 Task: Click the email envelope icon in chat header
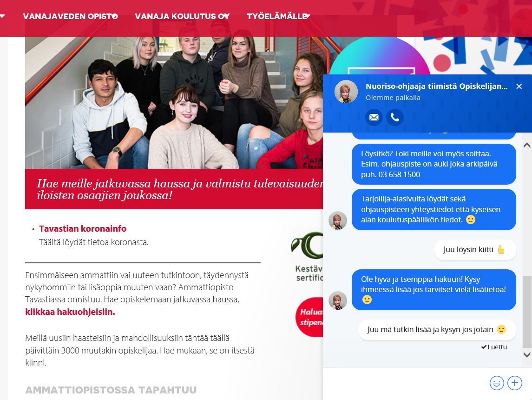click(374, 118)
